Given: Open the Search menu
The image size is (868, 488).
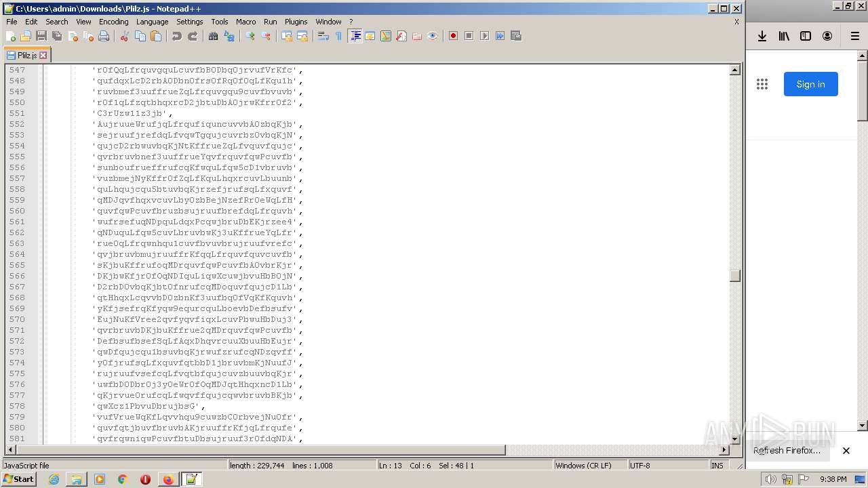Looking at the screenshot, I should [x=57, y=22].
